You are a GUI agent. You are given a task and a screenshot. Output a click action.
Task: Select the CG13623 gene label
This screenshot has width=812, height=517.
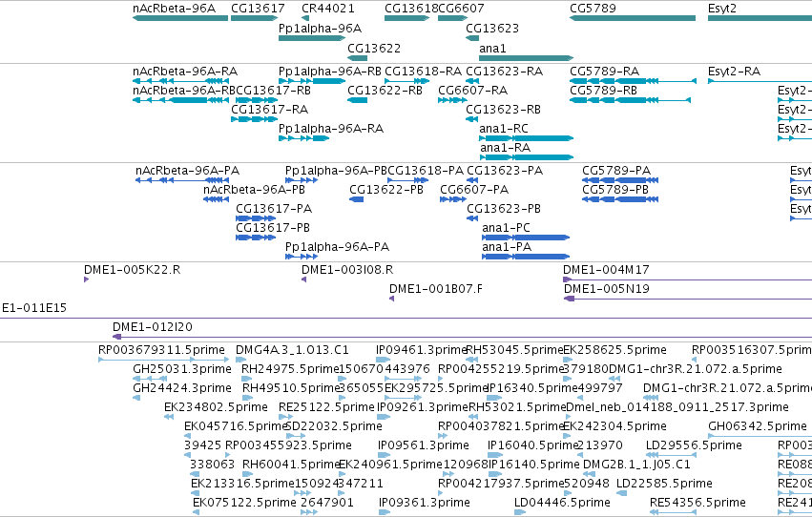pyautogui.click(x=492, y=28)
